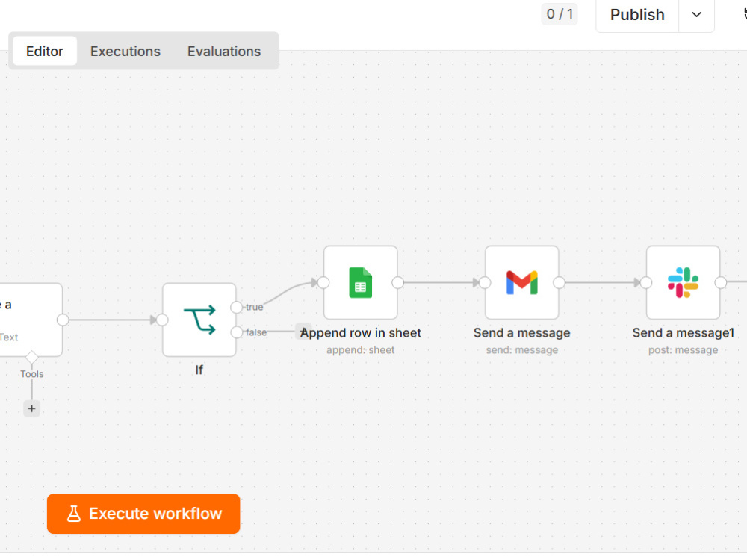The width and height of the screenshot is (747, 560).
Task: Switch to the Editor tab
Action: pos(44,51)
